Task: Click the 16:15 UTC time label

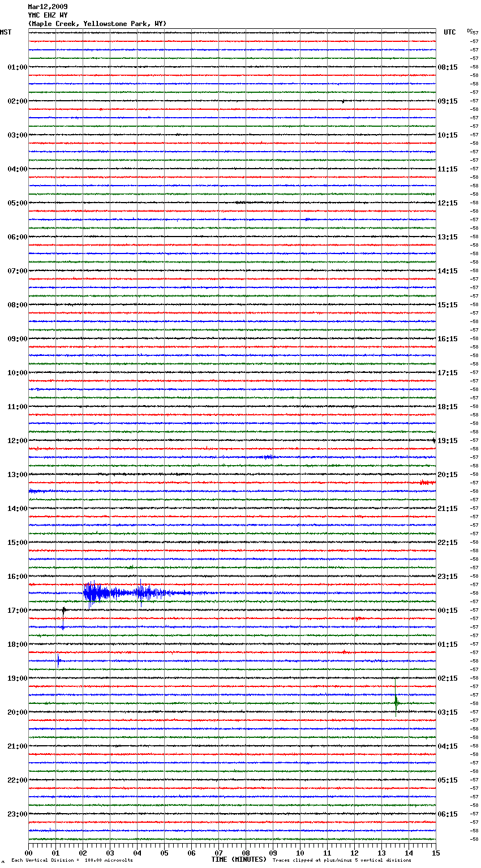Action: coord(448,339)
